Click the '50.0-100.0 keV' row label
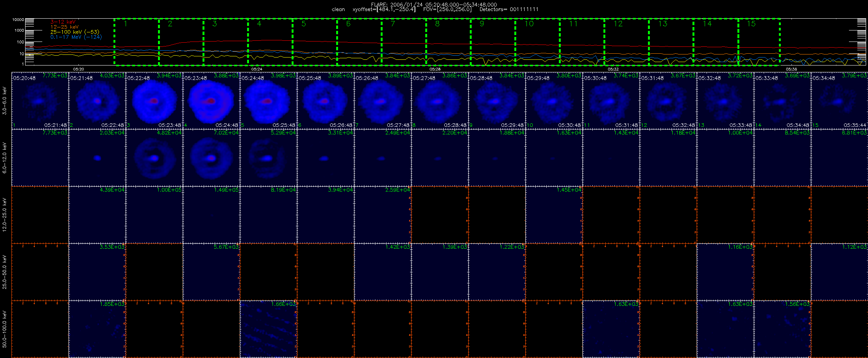This screenshot has height=358, width=868. pyautogui.click(x=5, y=329)
